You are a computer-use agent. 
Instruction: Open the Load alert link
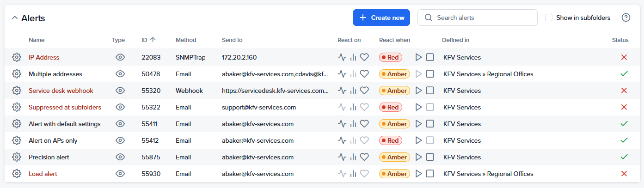click(43, 174)
